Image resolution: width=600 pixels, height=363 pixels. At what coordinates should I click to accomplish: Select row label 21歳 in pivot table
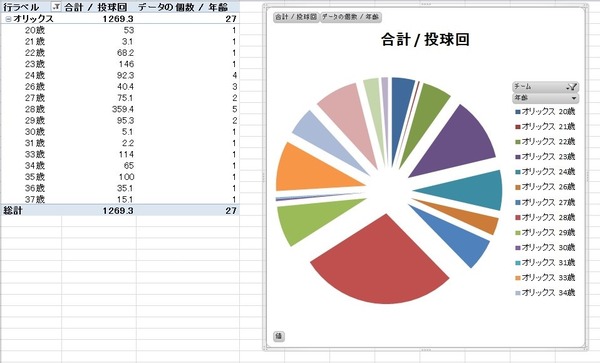coord(35,41)
